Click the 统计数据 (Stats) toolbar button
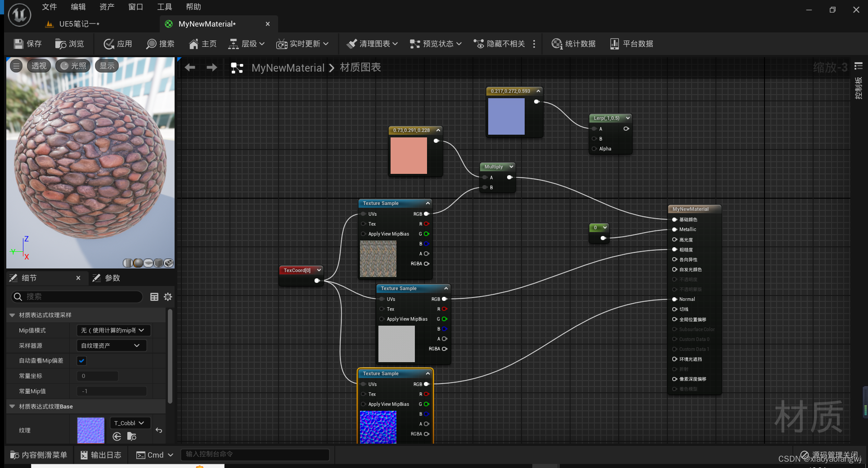This screenshot has width=868, height=468. pyautogui.click(x=573, y=44)
